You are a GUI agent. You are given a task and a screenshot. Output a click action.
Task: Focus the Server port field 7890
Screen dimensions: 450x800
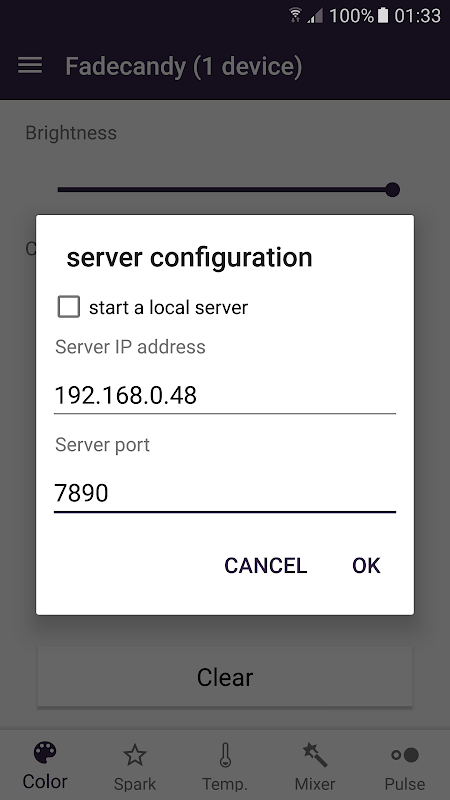click(x=225, y=493)
